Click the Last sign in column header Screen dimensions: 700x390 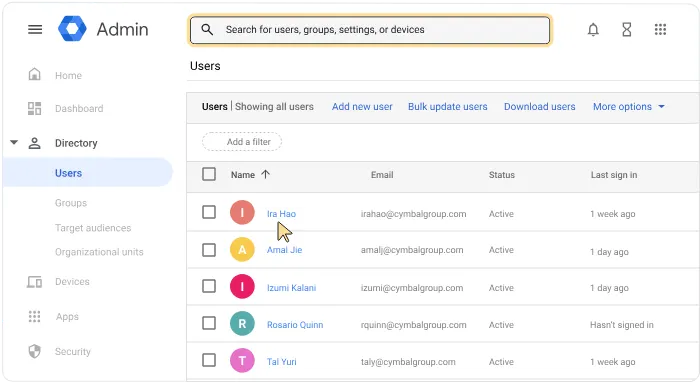tap(614, 175)
